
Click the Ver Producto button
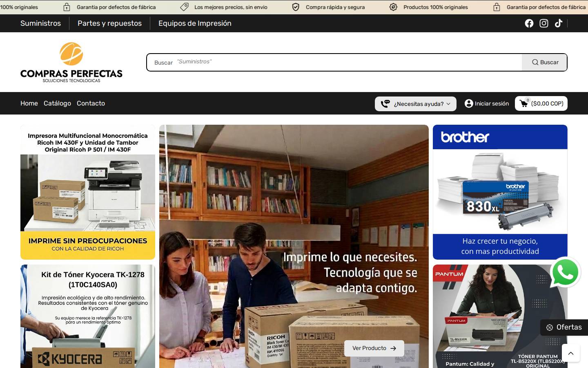pos(374,348)
